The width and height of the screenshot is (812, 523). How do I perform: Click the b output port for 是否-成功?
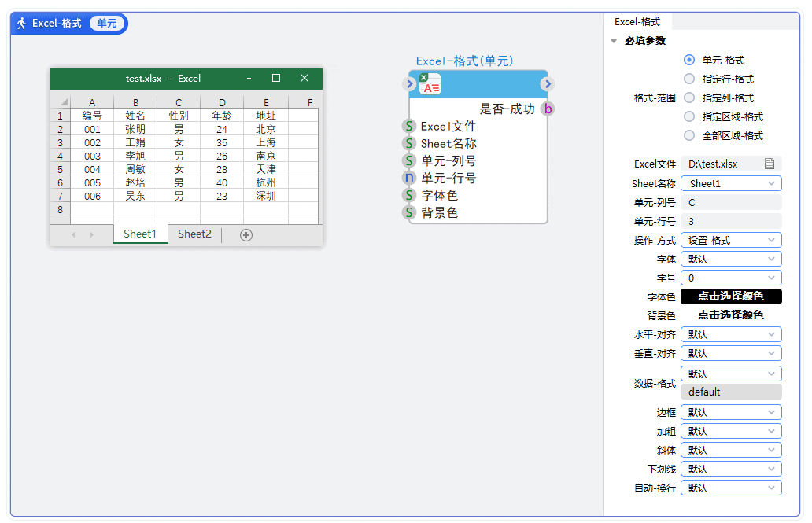click(x=547, y=109)
